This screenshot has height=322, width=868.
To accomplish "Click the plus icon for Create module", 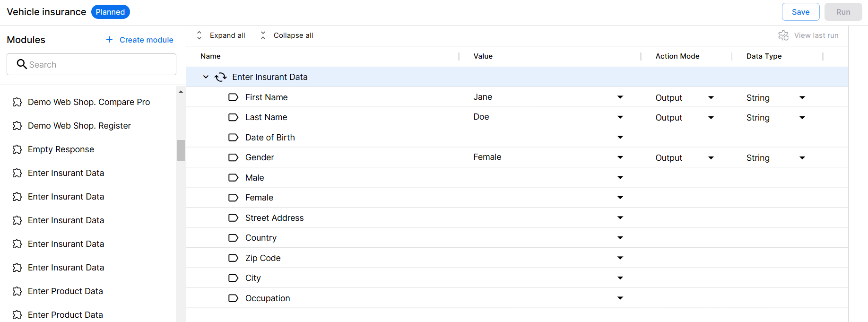I will [x=109, y=40].
